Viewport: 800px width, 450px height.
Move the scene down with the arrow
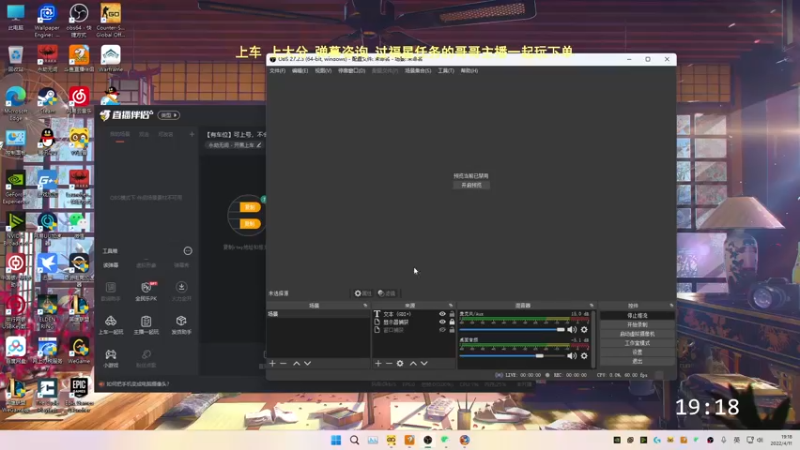coord(307,363)
